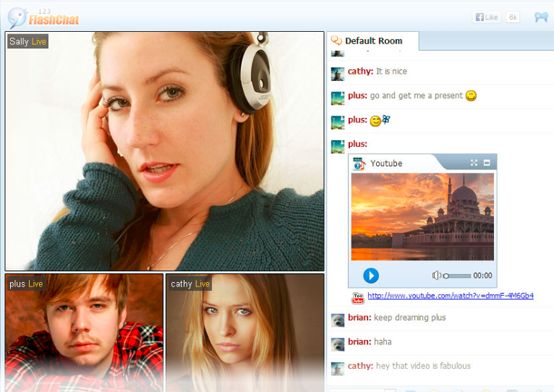This screenshot has width=554, height=392.
Task: Click the 6k like count badge
Action: (x=513, y=17)
